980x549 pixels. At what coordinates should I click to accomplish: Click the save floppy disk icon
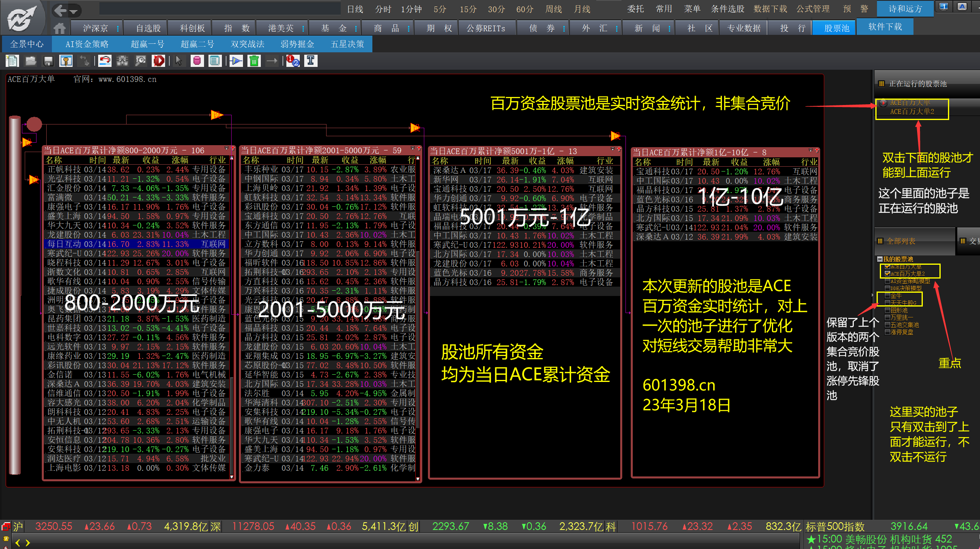point(48,61)
